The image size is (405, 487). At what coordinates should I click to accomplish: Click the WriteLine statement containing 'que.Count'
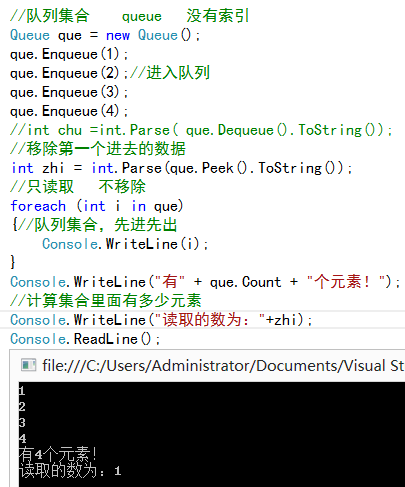tap(205, 282)
